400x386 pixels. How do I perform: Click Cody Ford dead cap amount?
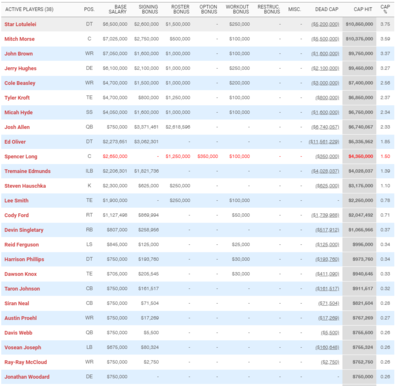click(x=325, y=215)
